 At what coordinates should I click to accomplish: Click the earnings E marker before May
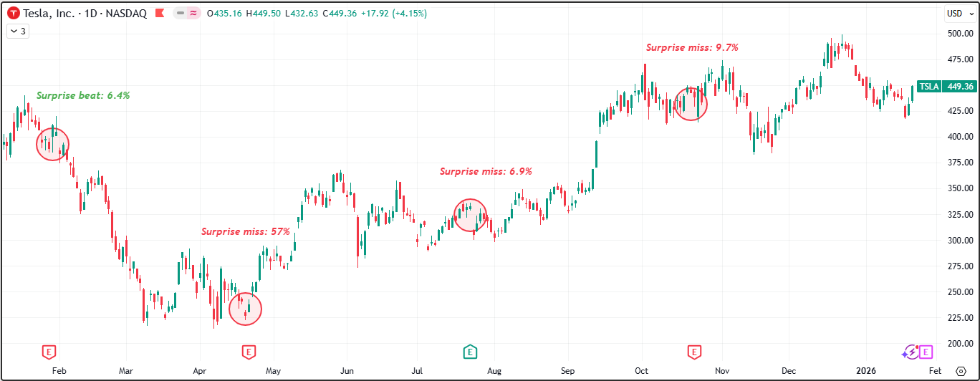click(x=249, y=351)
